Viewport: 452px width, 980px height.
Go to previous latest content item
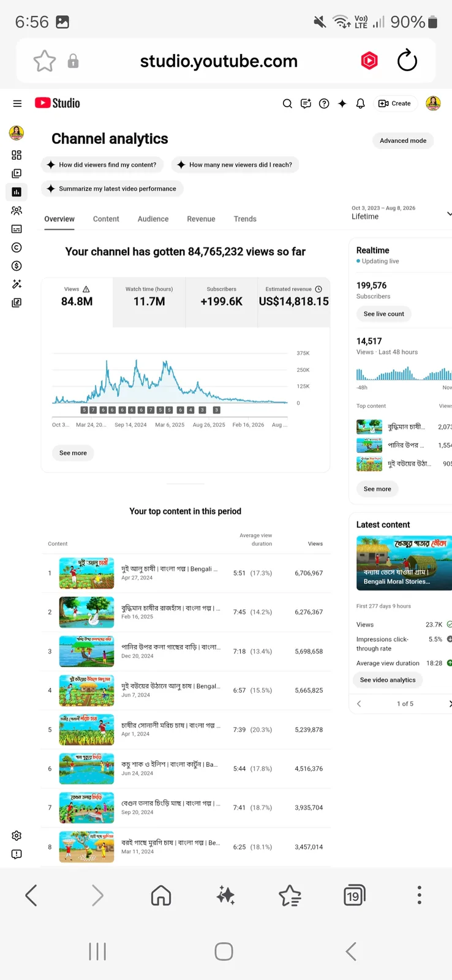point(359,704)
